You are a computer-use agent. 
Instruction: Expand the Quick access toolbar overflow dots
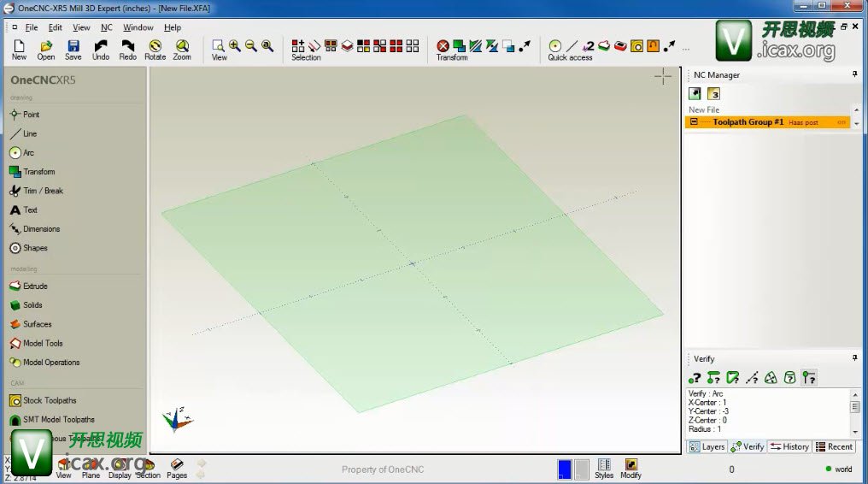[685, 48]
